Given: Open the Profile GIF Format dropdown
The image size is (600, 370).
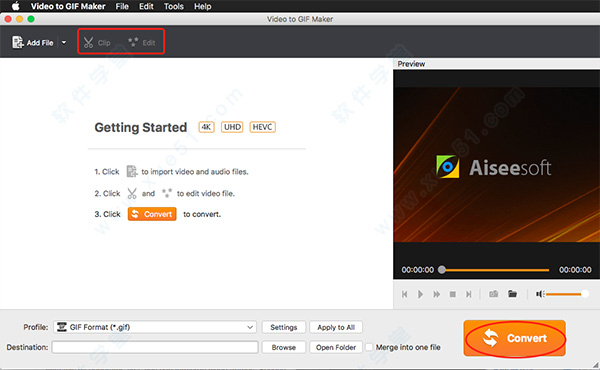Looking at the screenshot, I should [x=155, y=327].
